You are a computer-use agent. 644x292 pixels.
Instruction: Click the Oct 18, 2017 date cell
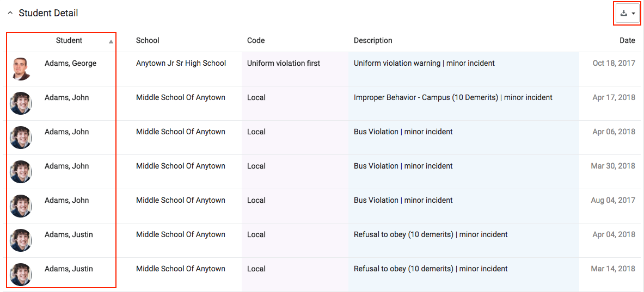point(614,64)
